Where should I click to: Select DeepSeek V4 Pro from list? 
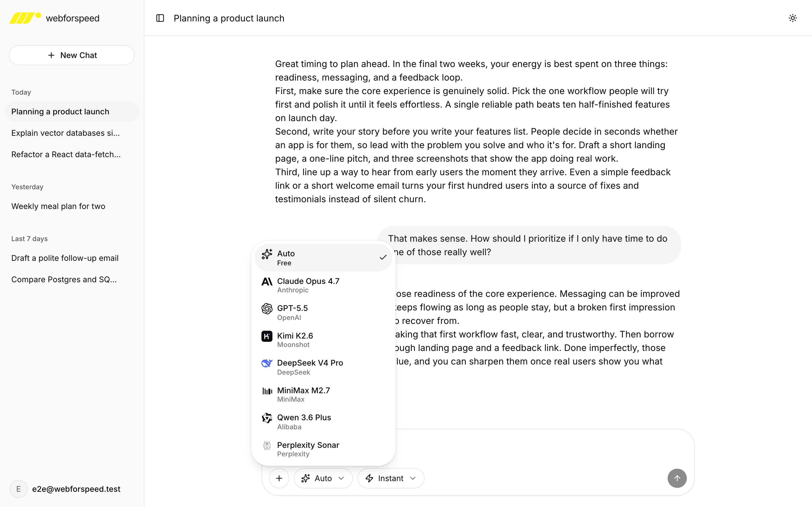click(x=323, y=367)
